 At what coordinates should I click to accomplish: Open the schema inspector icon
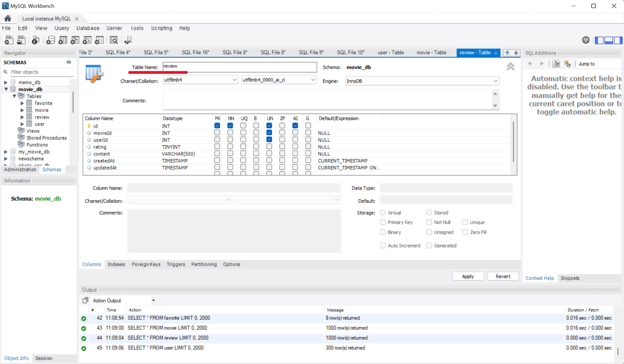point(36,40)
